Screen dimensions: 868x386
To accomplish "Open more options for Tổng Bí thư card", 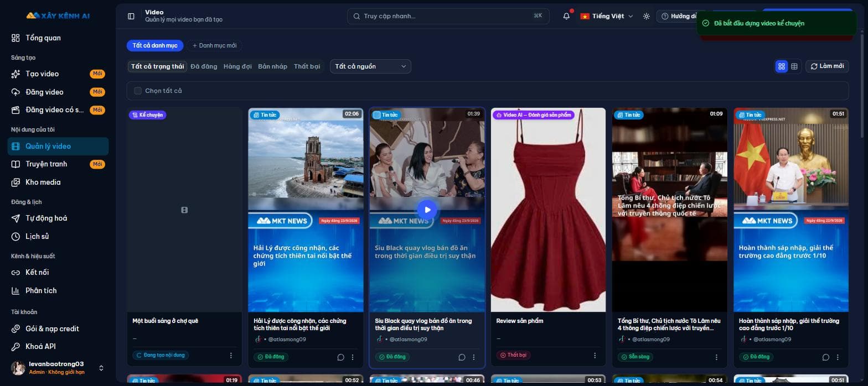I will (x=716, y=357).
